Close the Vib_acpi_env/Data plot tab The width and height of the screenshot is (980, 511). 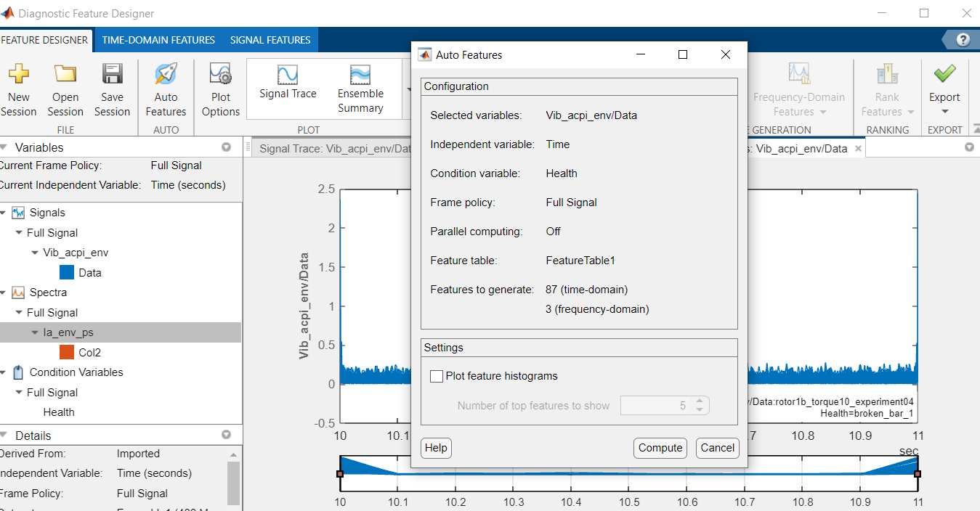(857, 149)
